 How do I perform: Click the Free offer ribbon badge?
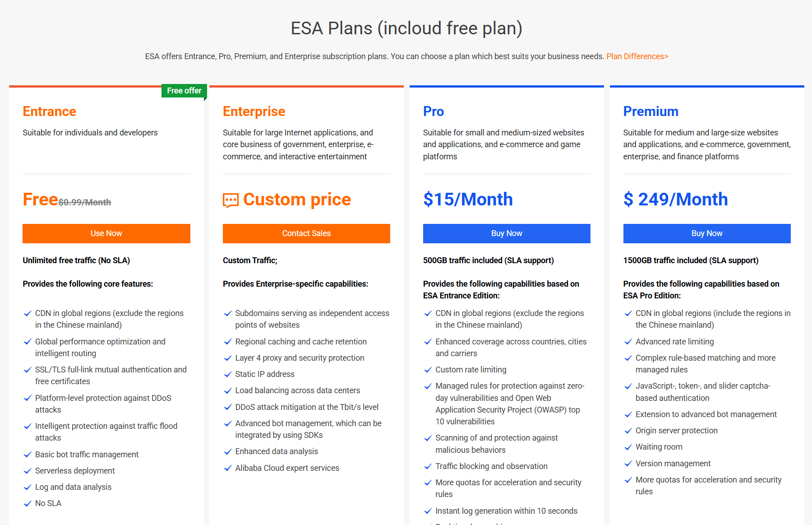pyautogui.click(x=184, y=91)
